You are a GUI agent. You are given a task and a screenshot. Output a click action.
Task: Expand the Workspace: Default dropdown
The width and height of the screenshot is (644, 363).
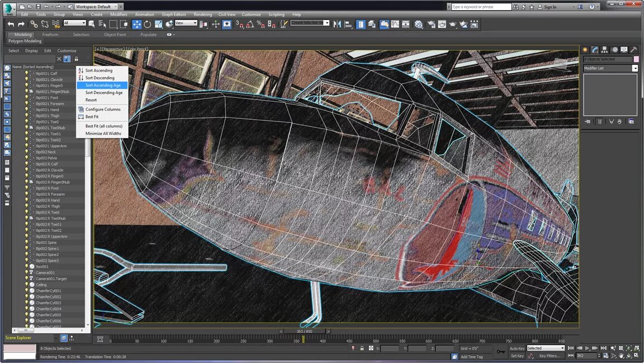point(100,7)
